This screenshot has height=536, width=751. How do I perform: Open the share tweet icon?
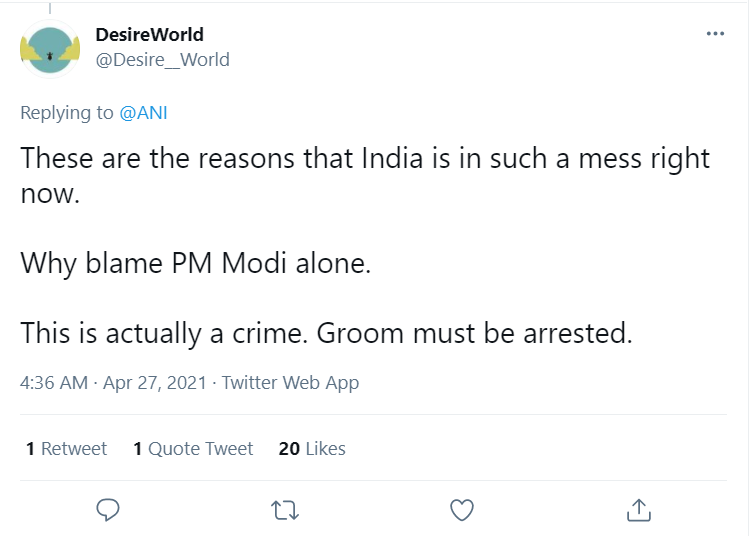pyautogui.click(x=638, y=510)
